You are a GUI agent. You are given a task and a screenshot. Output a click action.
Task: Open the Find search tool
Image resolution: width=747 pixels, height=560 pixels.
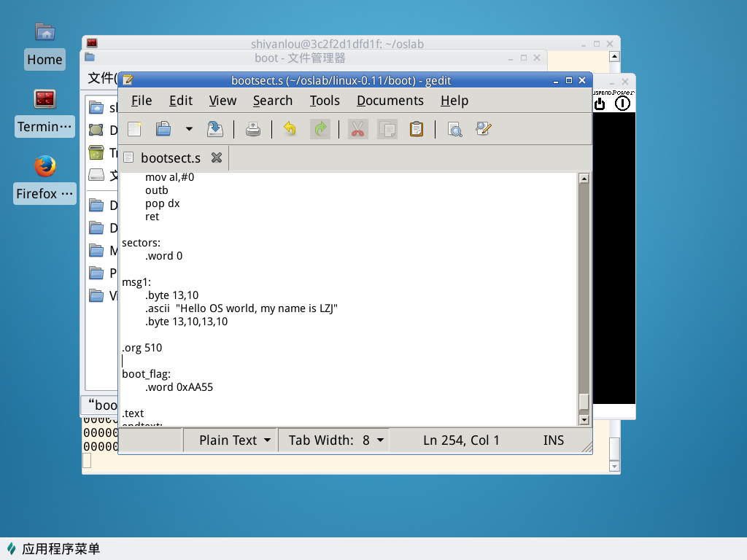[454, 129]
